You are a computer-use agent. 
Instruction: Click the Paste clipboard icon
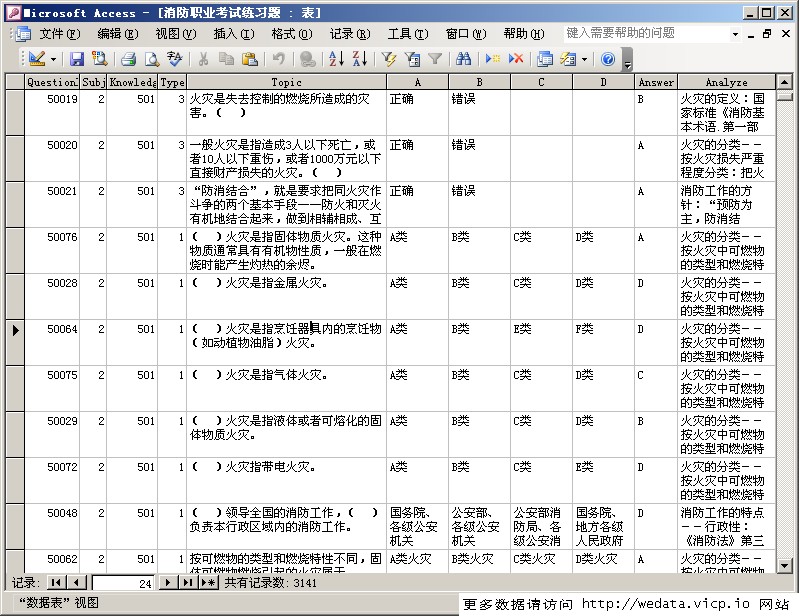(249, 59)
